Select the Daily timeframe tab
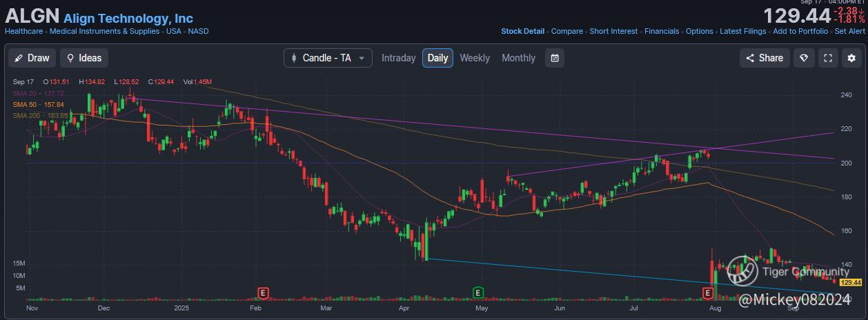The width and height of the screenshot is (868, 320). tap(437, 58)
